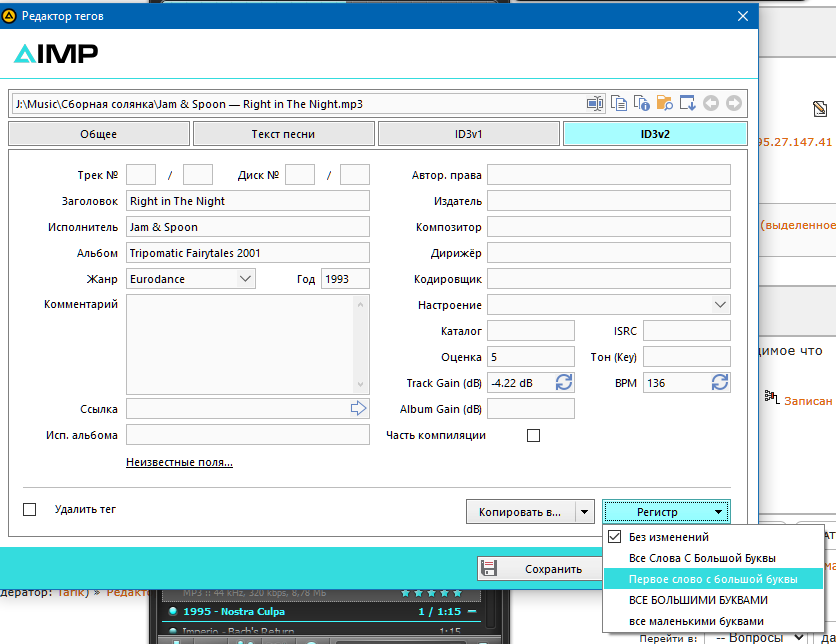Toggle the Удалить тег checkbox
Viewport: 836px width, 644px height.
[x=29, y=509]
